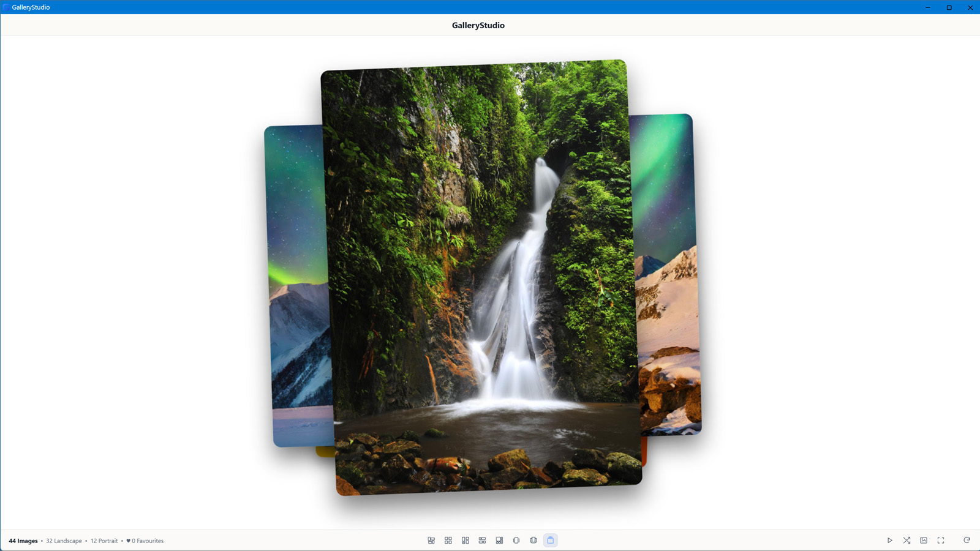Image resolution: width=980 pixels, height=551 pixels.
Task: Click the "32 Landscape" count
Action: click(64, 541)
